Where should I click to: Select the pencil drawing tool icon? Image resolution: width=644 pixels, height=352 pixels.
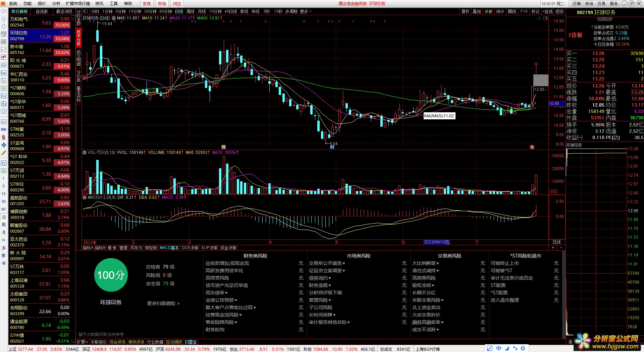pos(4,153)
